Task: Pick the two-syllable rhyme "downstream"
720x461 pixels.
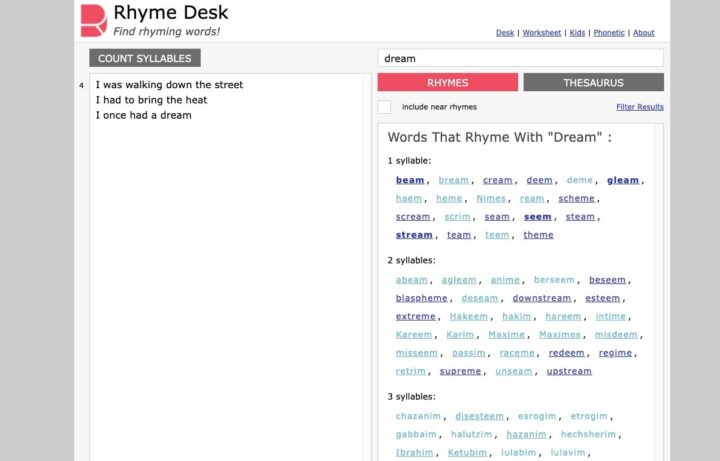Action: [541, 298]
